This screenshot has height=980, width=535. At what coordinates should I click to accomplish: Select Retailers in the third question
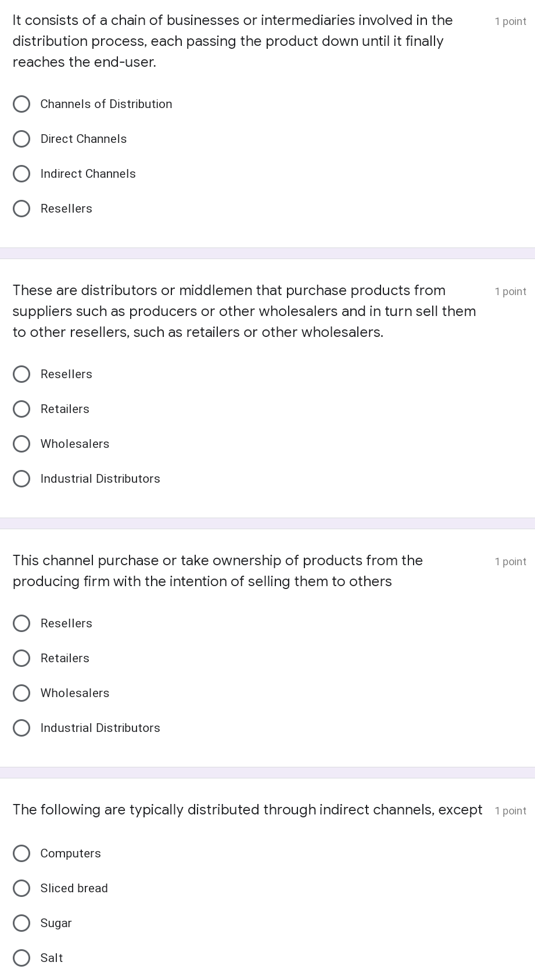pyautogui.click(x=21, y=658)
